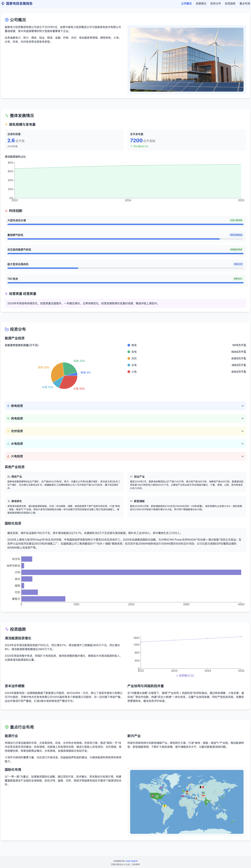
Task: Expand the 核电投资 section chevron
Action: pyautogui.click(x=243, y=406)
